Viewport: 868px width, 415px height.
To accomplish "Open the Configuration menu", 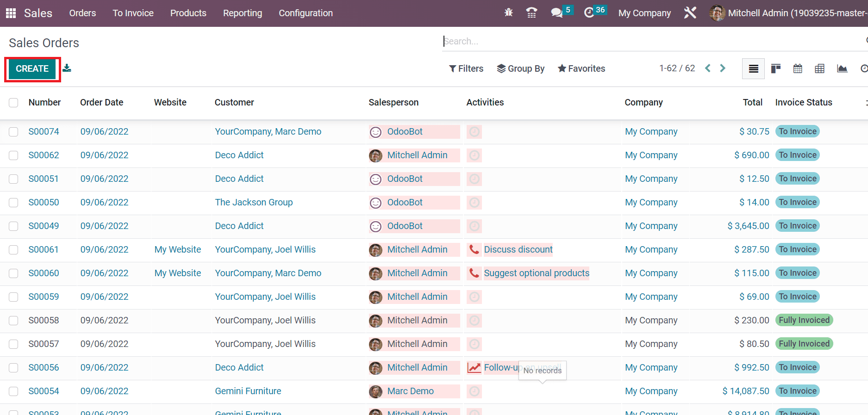I will (306, 13).
